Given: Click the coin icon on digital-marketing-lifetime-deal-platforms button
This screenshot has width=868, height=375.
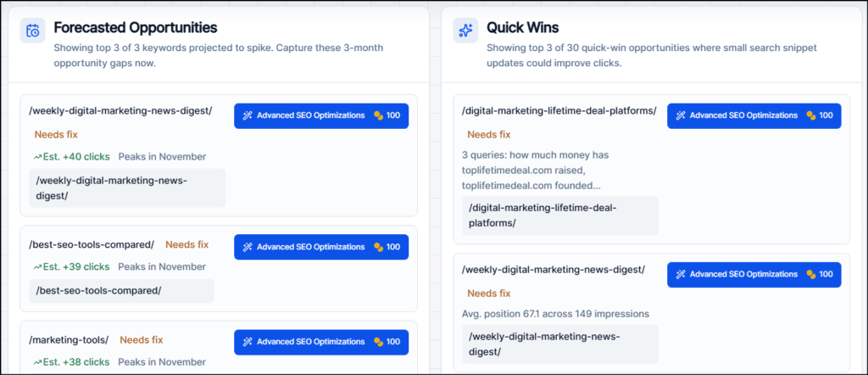Looking at the screenshot, I should coord(811,115).
